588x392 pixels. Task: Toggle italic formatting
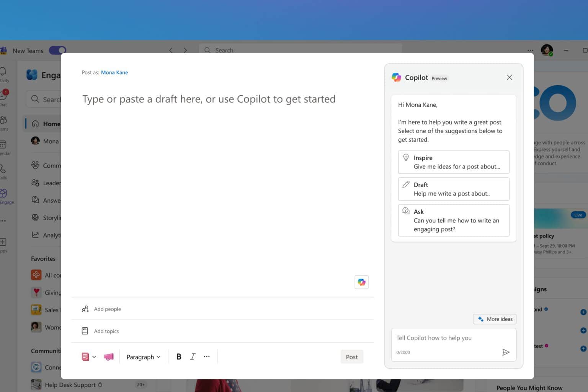[193, 357]
